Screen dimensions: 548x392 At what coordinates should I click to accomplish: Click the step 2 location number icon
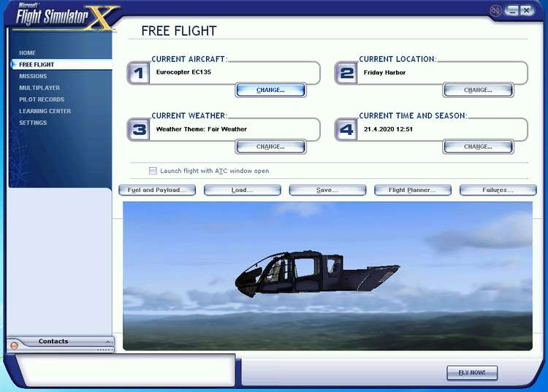(x=346, y=73)
